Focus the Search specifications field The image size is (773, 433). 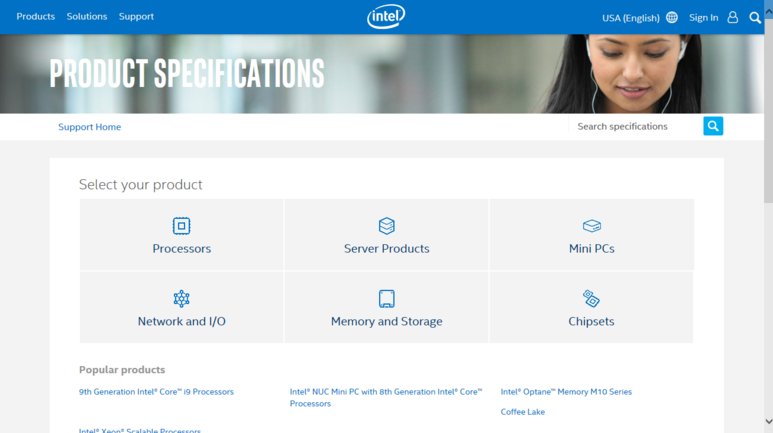(636, 126)
